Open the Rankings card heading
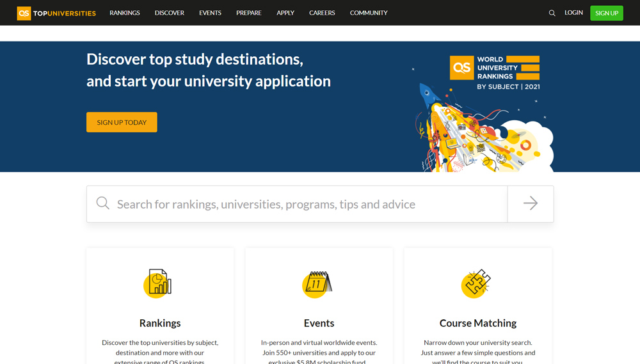640x364 pixels. [160, 323]
